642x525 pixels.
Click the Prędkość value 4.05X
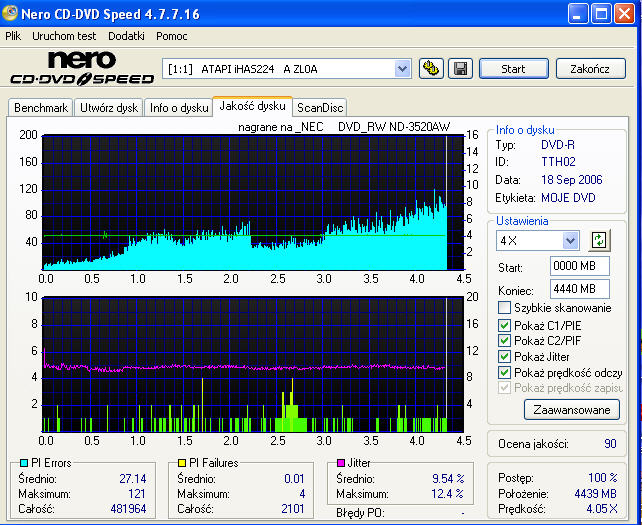click(602, 509)
